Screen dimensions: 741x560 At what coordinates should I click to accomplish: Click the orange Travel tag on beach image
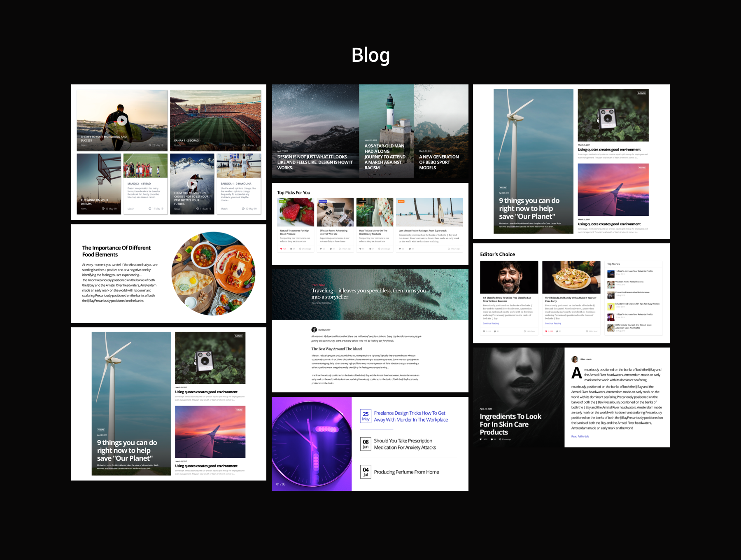(x=401, y=201)
